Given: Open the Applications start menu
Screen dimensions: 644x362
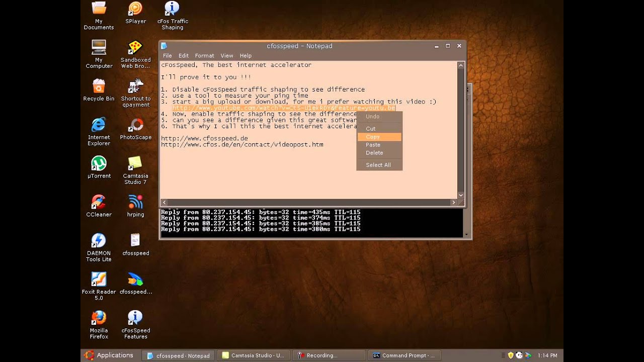Looking at the screenshot, I should click(109, 355).
